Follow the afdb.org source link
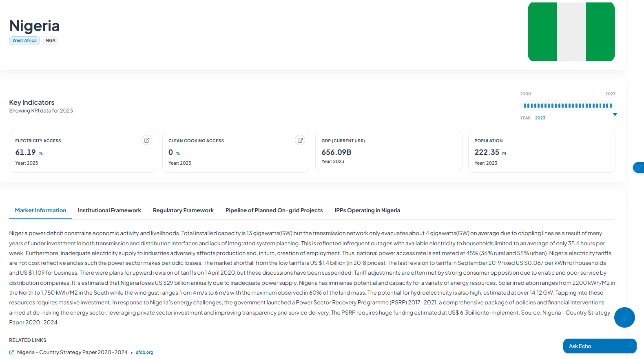Viewport: 644px width, 359px height. coord(144,352)
